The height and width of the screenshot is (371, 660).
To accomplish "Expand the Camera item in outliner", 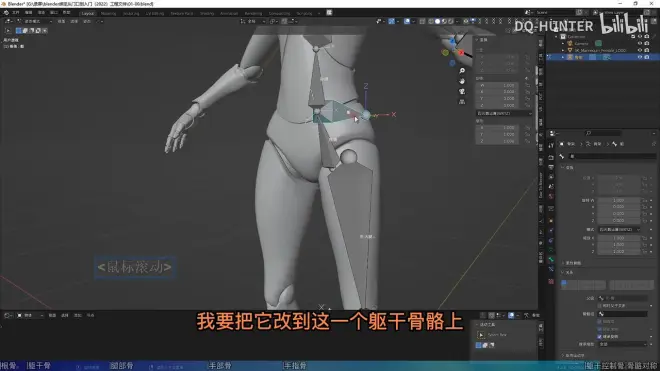I will [563, 43].
